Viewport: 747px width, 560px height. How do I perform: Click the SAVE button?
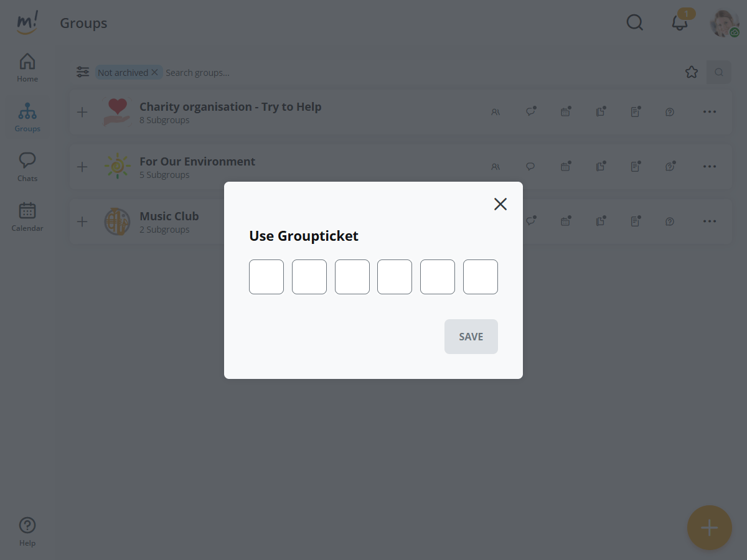471,337
